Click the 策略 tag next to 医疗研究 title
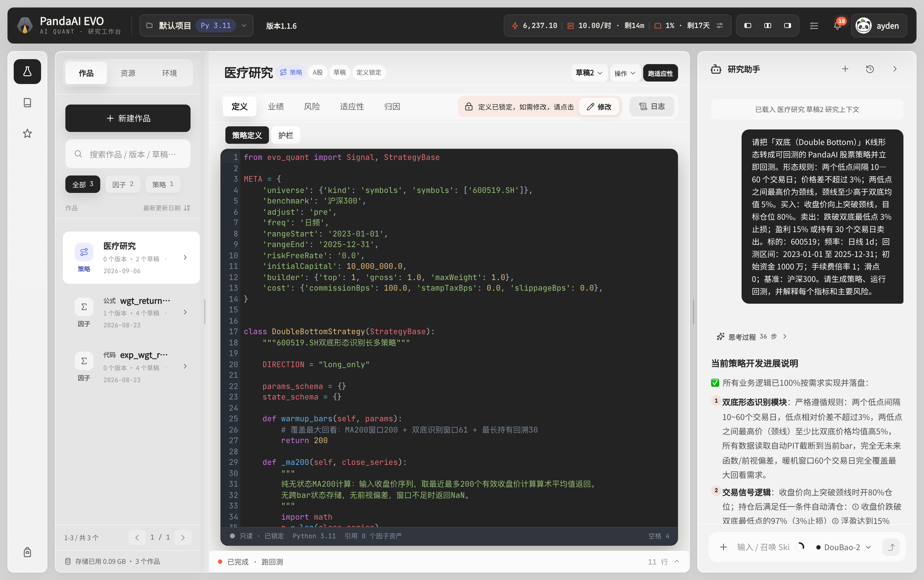Viewport: 924px width, 580px height. 291,72
